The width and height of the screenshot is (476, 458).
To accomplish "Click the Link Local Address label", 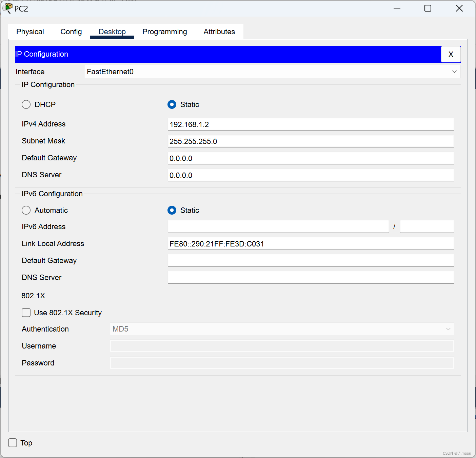I will (x=53, y=243).
